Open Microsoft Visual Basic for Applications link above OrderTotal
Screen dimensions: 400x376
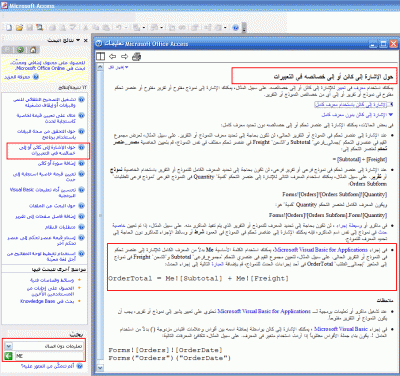[321, 250]
